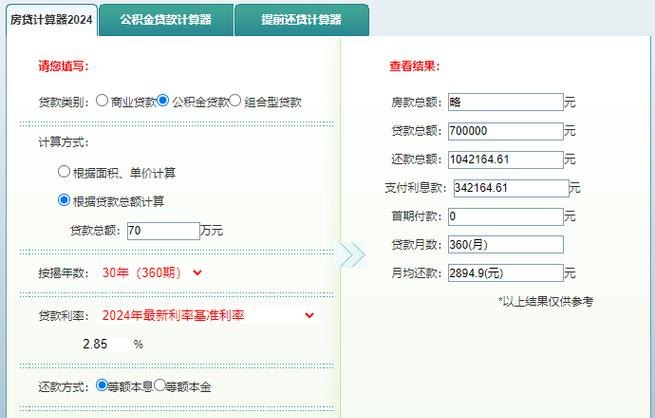Click the 请您填写 heading text
Screen dimensions: 655x418
point(63,66)
